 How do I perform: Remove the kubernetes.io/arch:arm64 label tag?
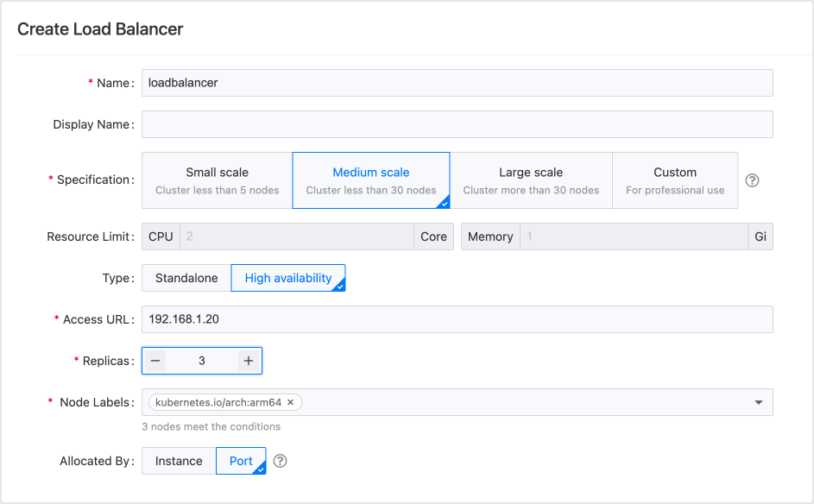[291, 402]
